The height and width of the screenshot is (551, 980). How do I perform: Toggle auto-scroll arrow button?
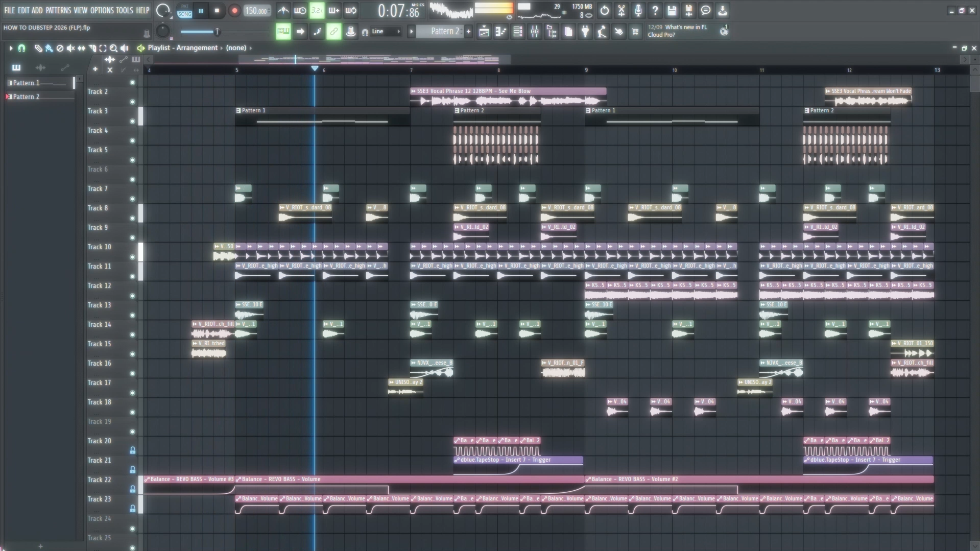click(x=300, y=32)
